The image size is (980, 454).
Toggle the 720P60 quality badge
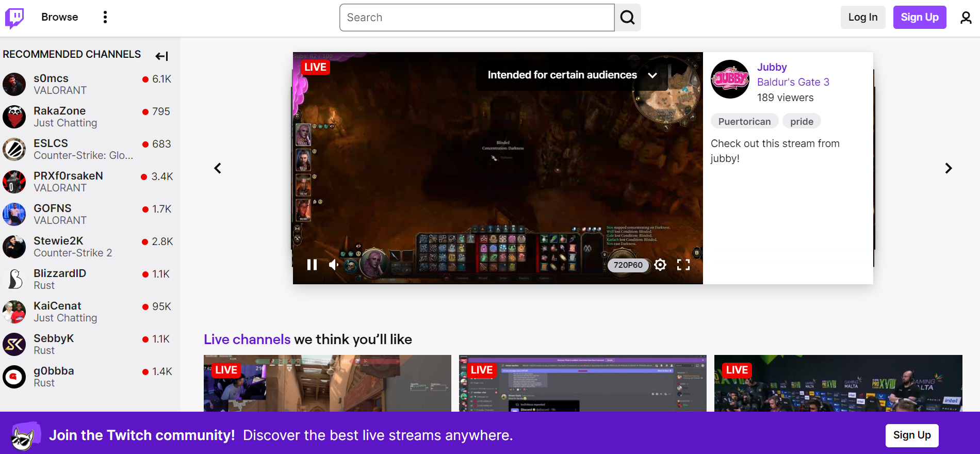point(628,265)
